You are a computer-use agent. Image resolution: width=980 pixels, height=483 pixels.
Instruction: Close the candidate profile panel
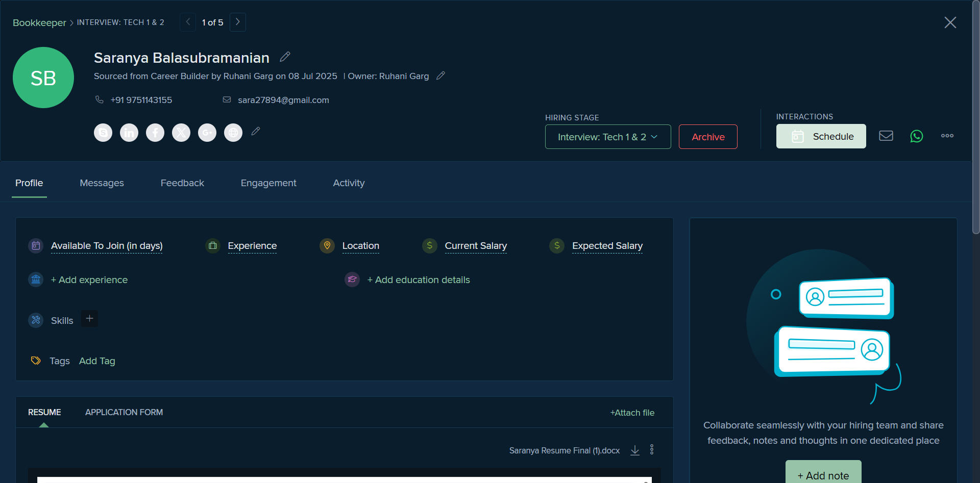[x=950, y=22]
